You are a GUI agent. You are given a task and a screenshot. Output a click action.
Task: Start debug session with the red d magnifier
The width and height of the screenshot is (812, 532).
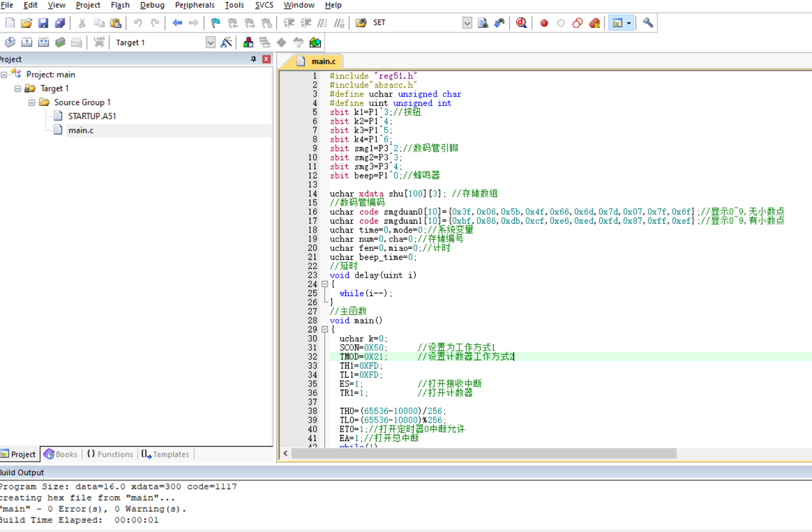point(521,23)
